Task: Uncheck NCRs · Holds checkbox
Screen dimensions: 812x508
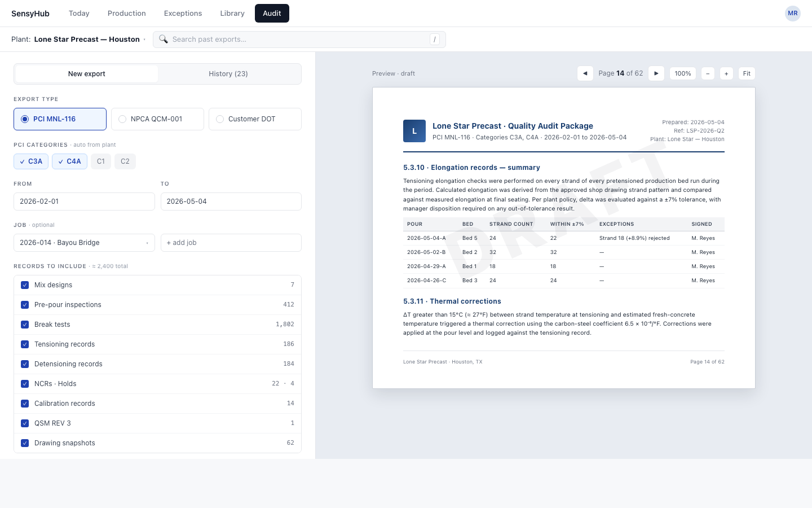Action: tap(25, 384)
